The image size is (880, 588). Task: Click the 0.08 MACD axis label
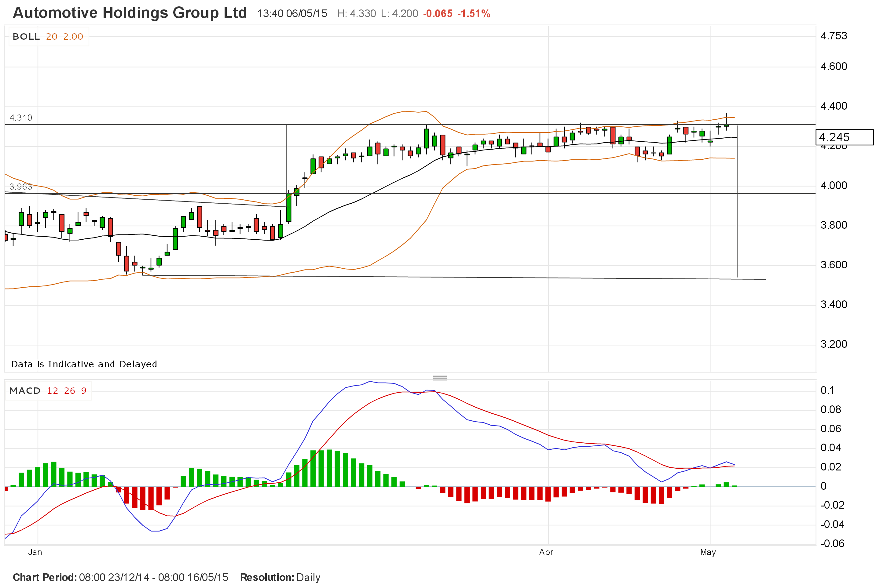(831, 409)
